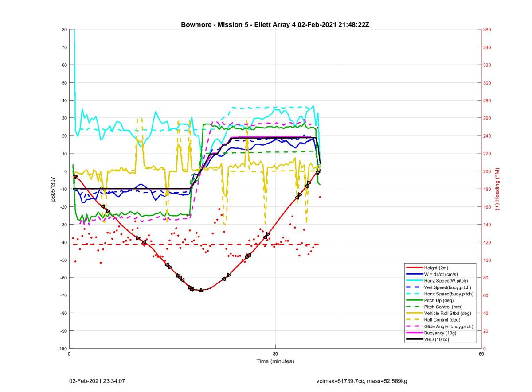
Task: Select the '-30' left axis tick label
Action: (x=63, y=225)
